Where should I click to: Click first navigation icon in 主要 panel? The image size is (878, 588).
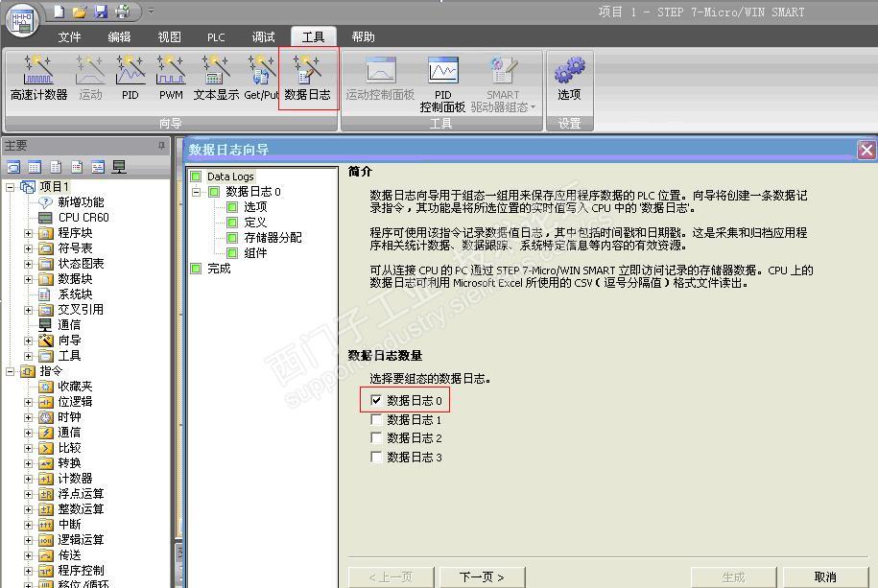13,166
